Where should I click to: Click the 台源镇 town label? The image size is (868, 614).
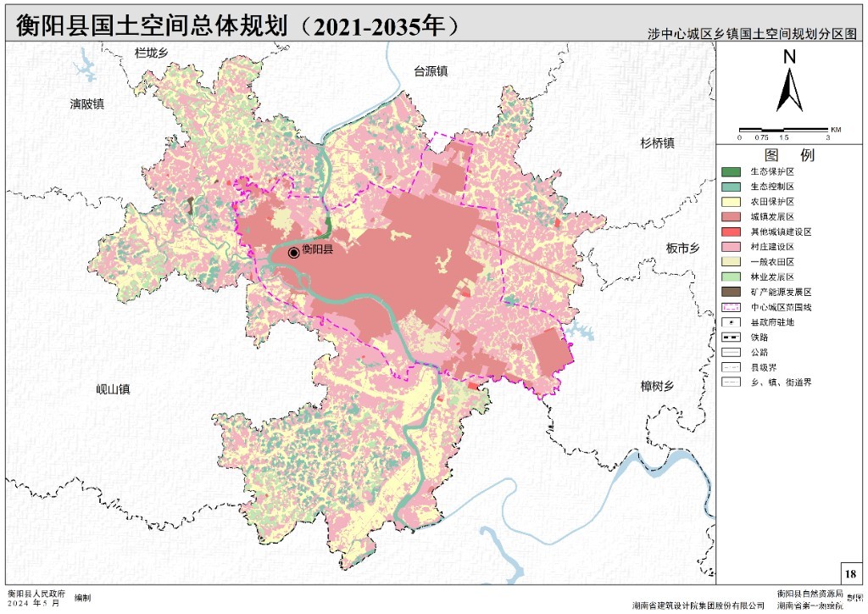(430, 72)
